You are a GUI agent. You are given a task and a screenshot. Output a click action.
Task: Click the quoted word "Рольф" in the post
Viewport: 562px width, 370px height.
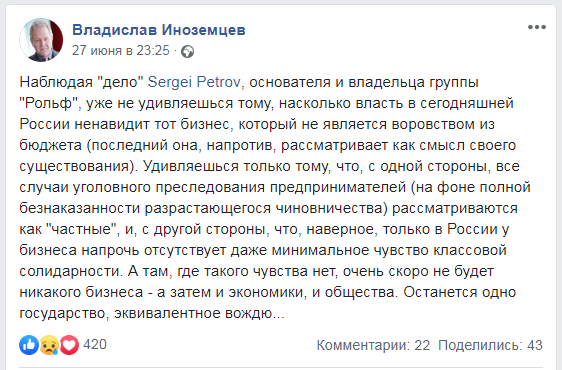coord(51,103)
